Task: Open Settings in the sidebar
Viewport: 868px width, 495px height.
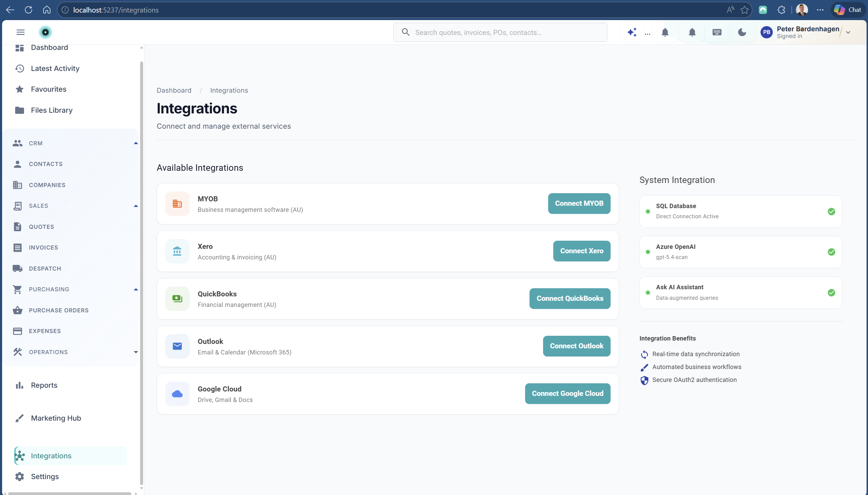Action: (45, 477)
